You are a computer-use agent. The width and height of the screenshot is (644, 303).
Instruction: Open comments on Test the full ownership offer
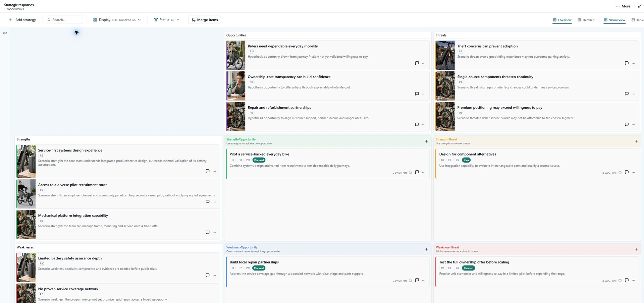click(x=627, y=280)
